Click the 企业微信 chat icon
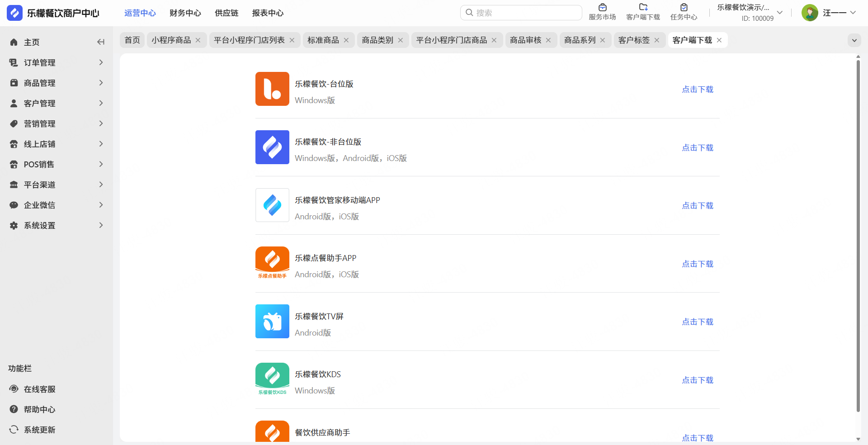The image size is (868, 445). click(x=14, y=205)
